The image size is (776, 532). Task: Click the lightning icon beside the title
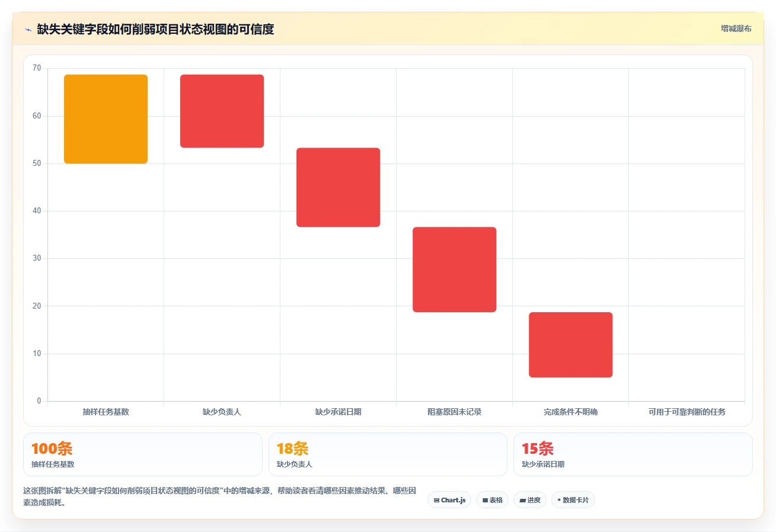28,30
